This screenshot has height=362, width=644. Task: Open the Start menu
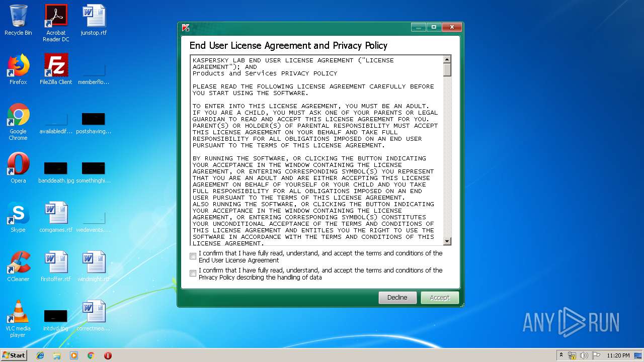(14, 355)
